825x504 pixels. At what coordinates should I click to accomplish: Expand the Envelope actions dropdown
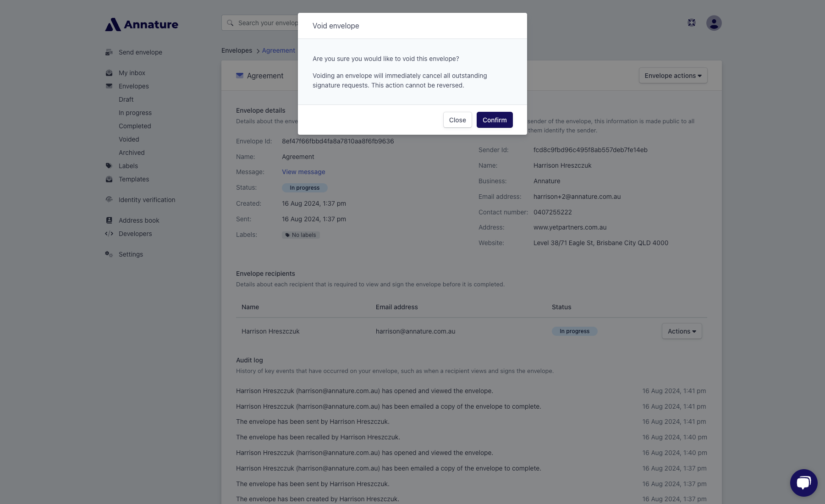click(x=673, y=76)
